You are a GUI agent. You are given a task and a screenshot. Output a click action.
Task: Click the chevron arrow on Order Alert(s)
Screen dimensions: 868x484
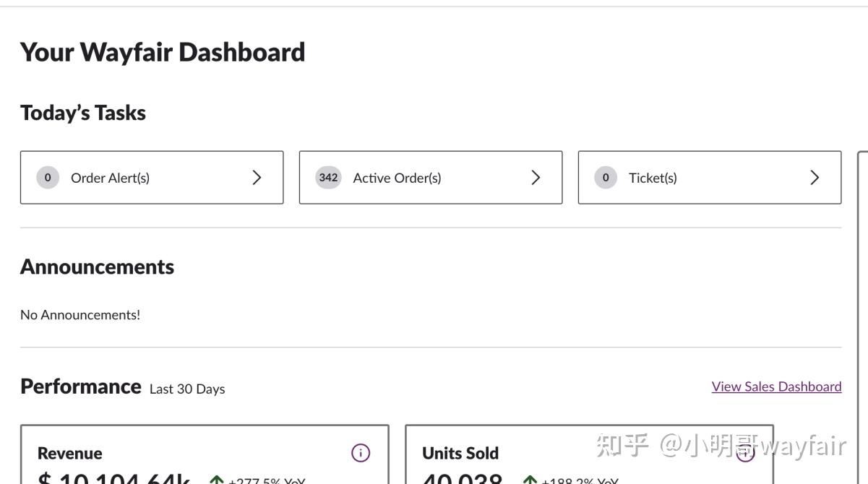point(257,178)
